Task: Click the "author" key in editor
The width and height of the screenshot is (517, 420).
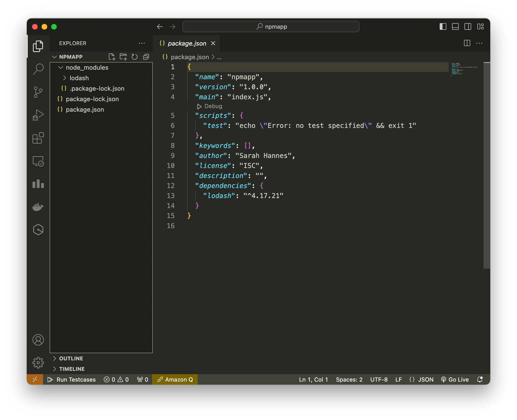Action: click(x=211, y=156)
